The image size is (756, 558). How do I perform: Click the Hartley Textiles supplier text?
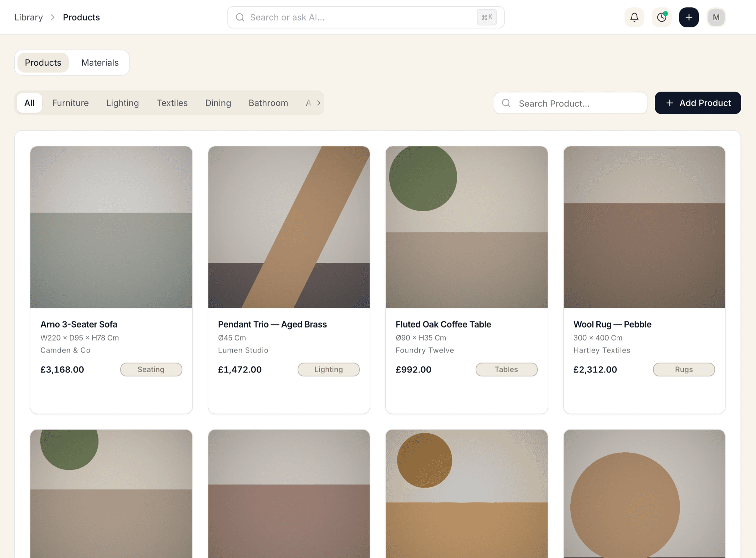(602, 350)
